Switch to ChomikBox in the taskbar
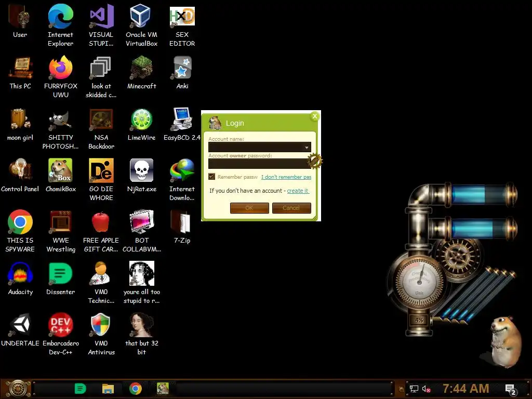The image size is (532, 399). pyautogui.click(x=163, y=389)
